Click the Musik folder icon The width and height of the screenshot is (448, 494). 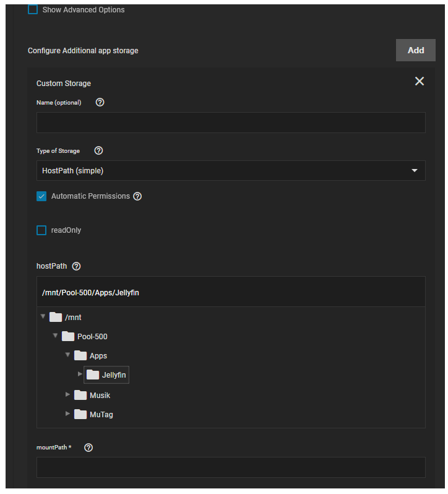coord(80,395)
